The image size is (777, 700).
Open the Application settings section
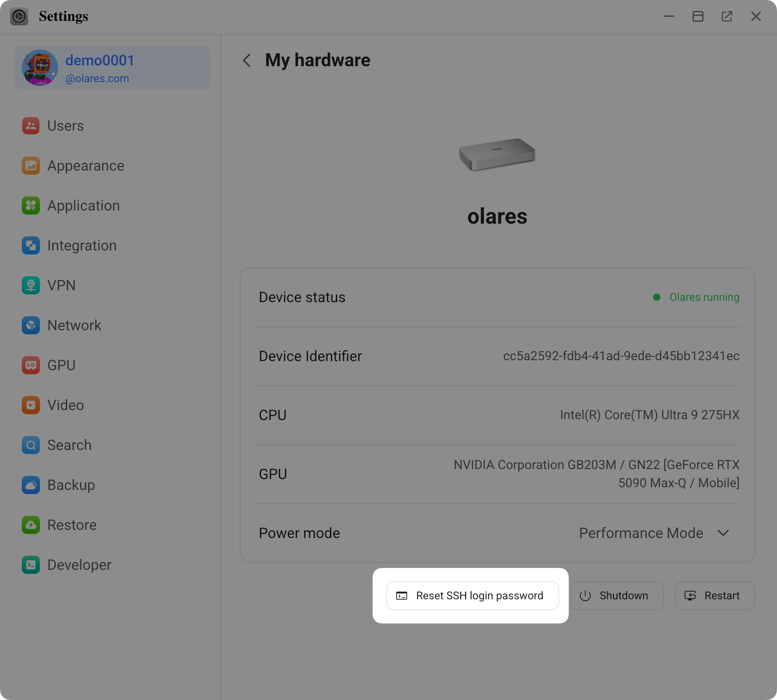[x=84, y=206]
